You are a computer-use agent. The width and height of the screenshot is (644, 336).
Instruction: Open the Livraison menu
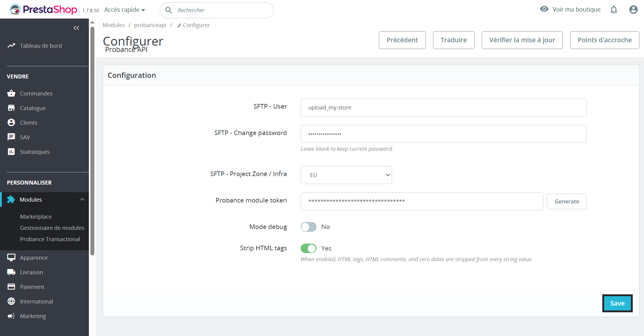[x=31, y=272]
